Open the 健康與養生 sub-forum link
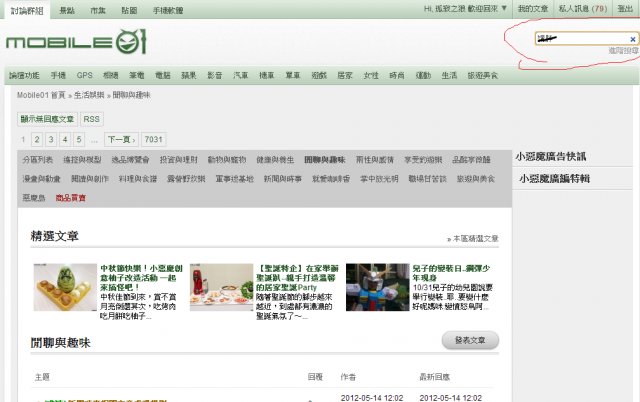The width and height of the screenshot is (640, 402). tap(275, 160)
